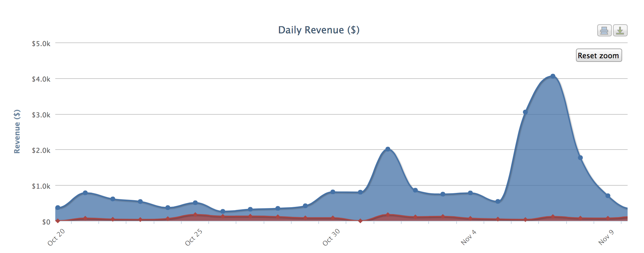This screenshot has height=253, width=644.
Task: Click the red diamond marker at Oct 20
Action: coord(58,221)
